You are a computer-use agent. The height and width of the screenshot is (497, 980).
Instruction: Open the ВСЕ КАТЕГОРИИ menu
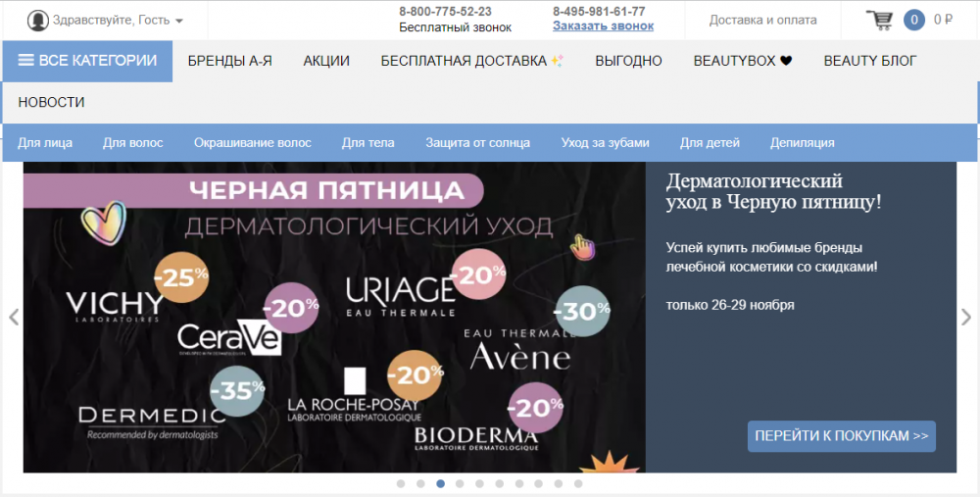click(x=87, y=61)
